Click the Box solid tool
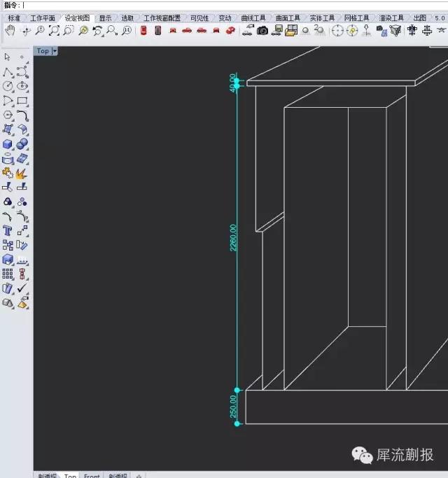The image size is (448, 478). [7, 144]
